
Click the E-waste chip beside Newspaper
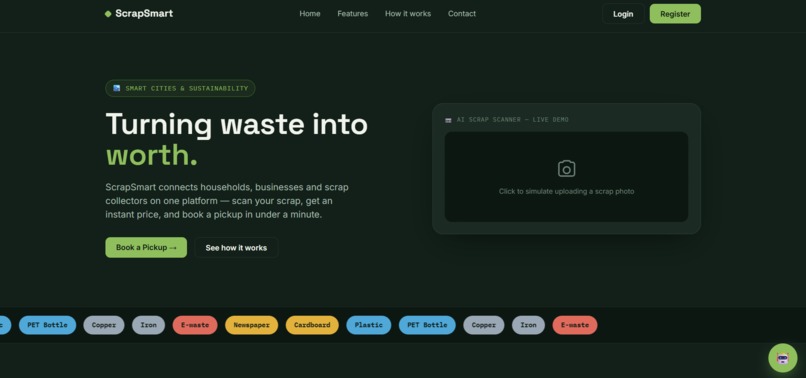click(x=195, y=325)
